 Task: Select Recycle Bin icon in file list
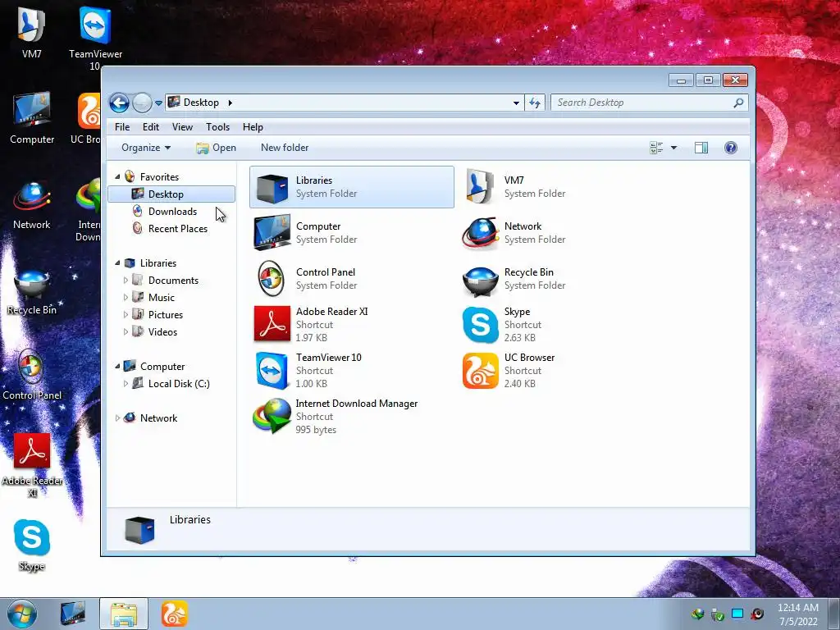pos(480,281)
